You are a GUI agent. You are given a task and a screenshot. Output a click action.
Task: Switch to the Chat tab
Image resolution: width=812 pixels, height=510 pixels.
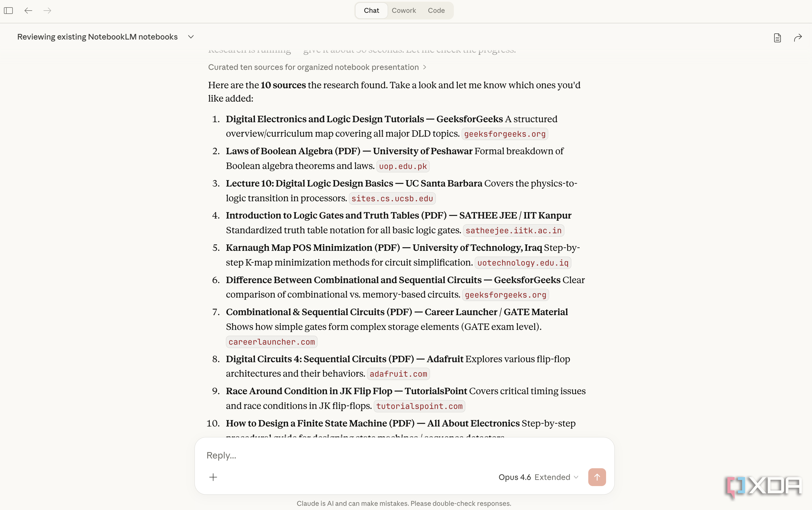371,11
